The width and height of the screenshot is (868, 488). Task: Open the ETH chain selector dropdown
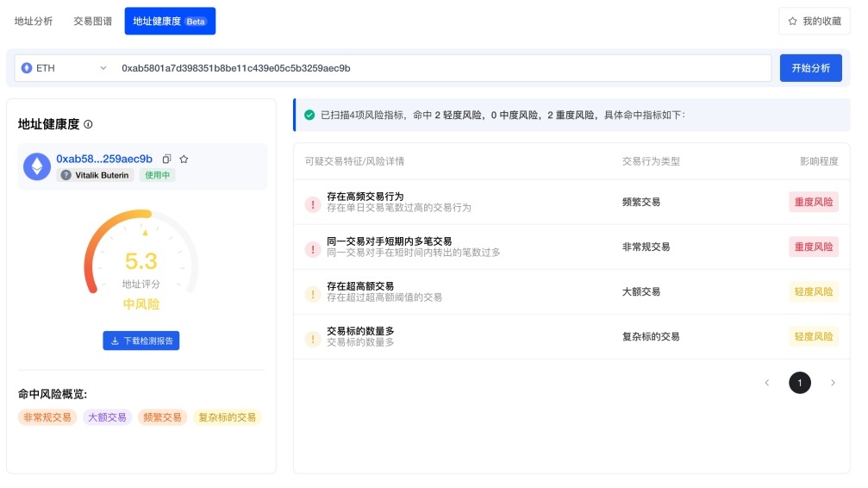pyautogui.click(x=64, y=68)
